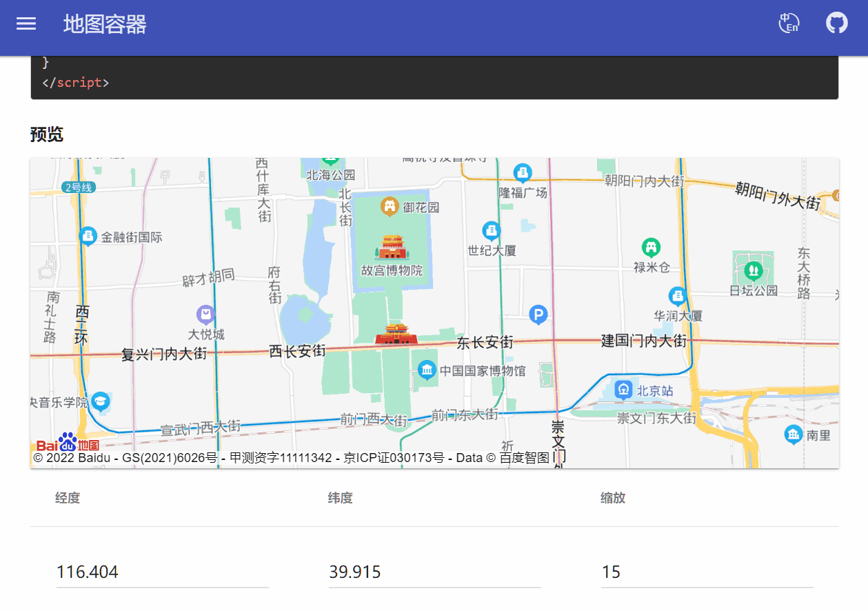Viewport: 868px width, 611px height.
Task: Click the 北京站 railway station icon
Action: (624, 390)
